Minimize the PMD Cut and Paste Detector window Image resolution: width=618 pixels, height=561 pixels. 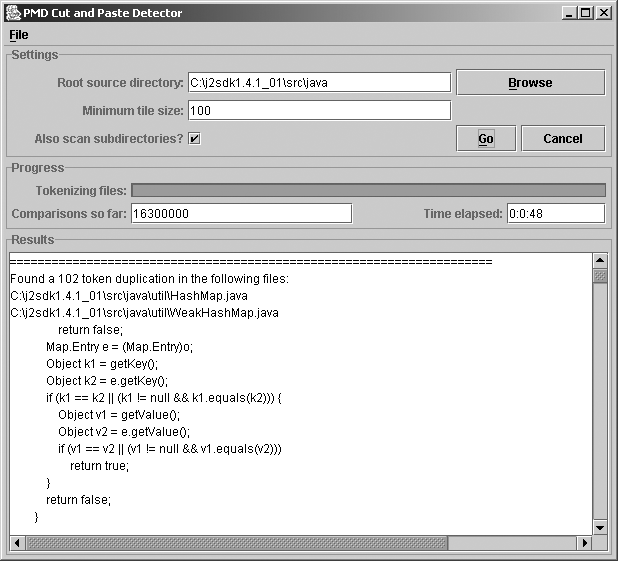click(x=569, y=13)
